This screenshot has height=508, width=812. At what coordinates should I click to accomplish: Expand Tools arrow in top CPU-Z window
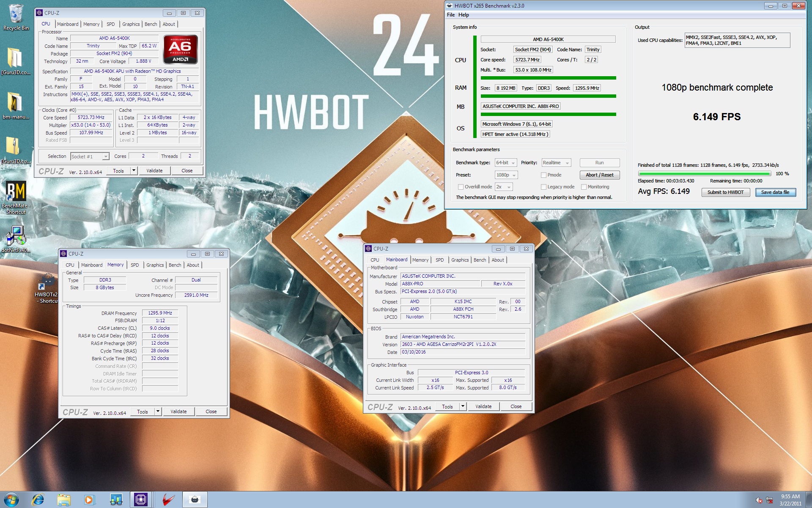tap(134, 171)
